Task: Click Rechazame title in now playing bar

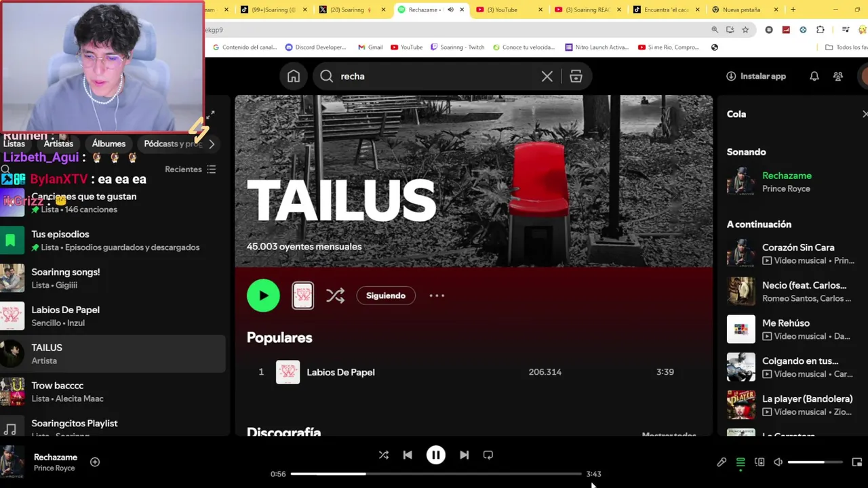Action: pyautogui.click(x=56, y=457)
